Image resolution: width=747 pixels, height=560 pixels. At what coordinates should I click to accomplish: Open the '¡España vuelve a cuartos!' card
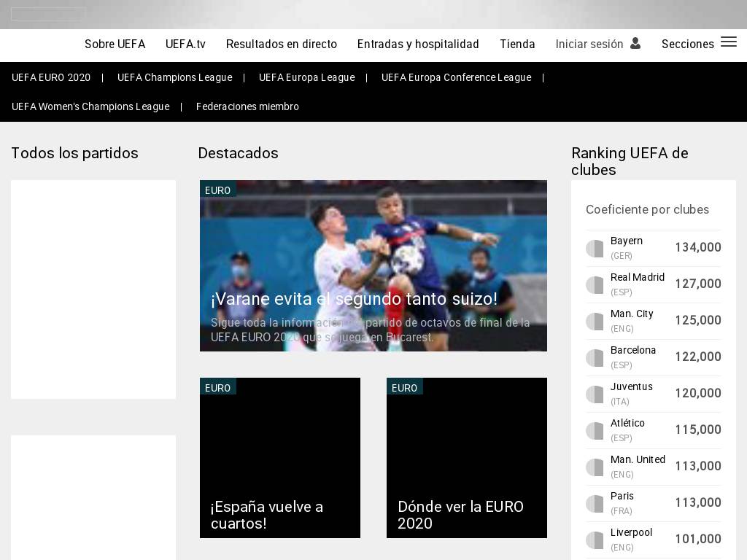click(x=279, y=458)
